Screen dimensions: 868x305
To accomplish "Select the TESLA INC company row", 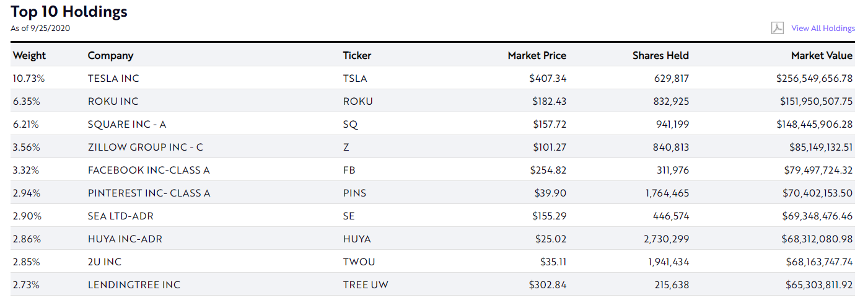I will click(432, 78).
